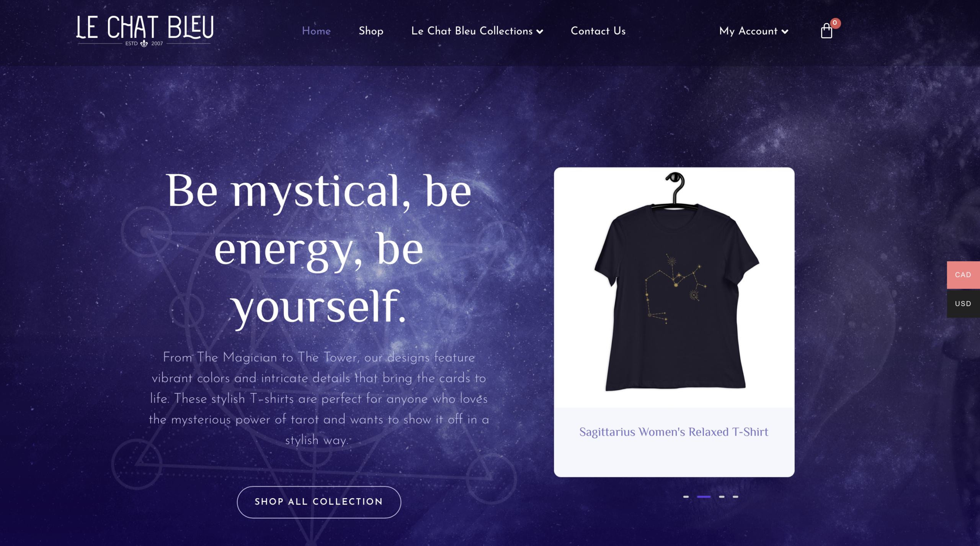Image resolution: width=980 pixels, height=546 pixels.
Task: Open the shopping cart bag icon
Action: [826, 31]
